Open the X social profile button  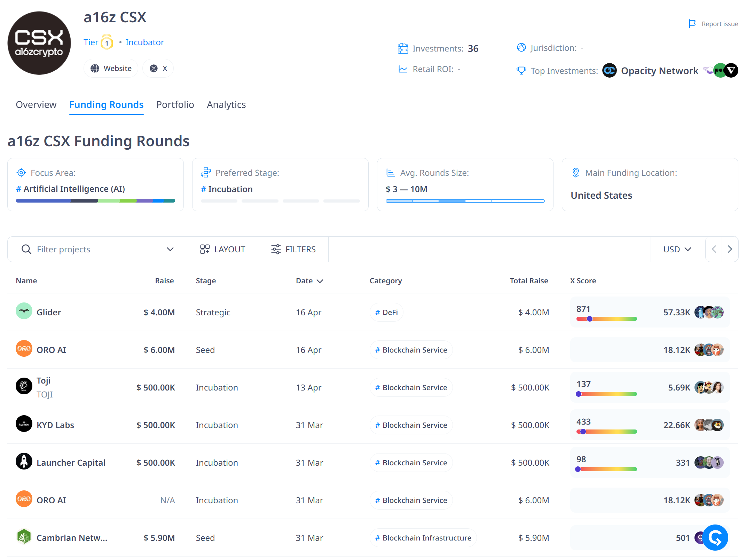tap(158, 69)
